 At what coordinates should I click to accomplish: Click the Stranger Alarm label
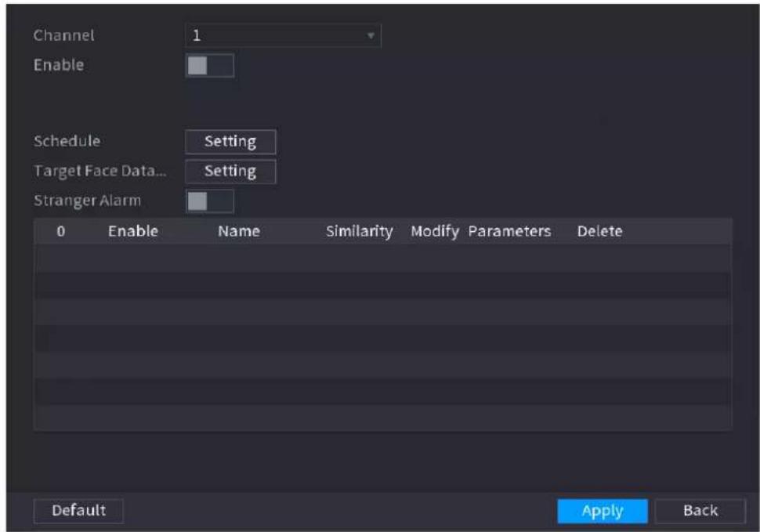pos(87,201)
